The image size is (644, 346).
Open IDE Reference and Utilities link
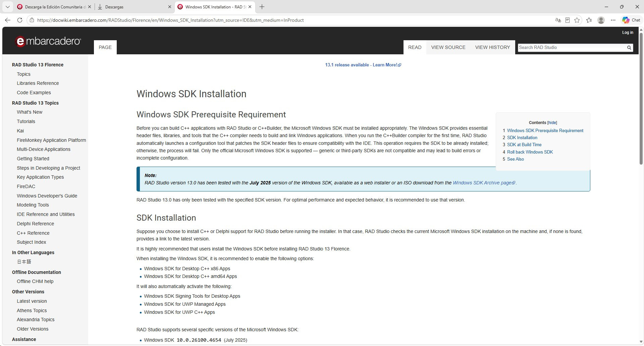(x=46, y=214)
